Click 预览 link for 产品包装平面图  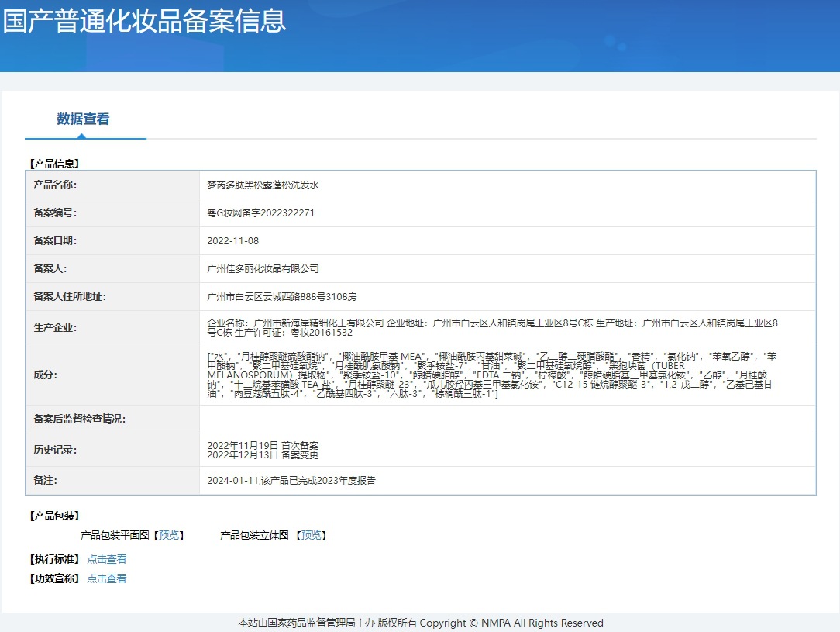click(x=169, y=535)
